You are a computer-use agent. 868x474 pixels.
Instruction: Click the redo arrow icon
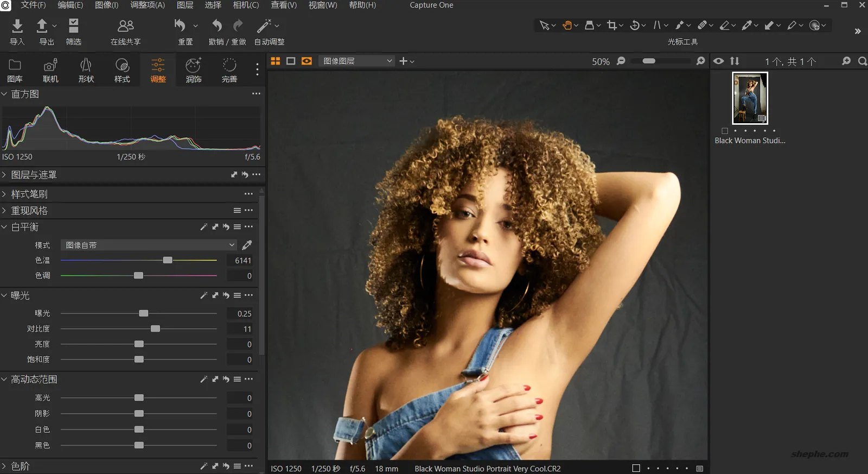click(238, 26)
